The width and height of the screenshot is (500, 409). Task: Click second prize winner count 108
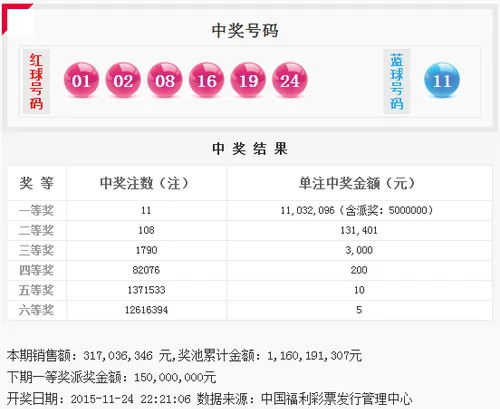click(146, 230)
